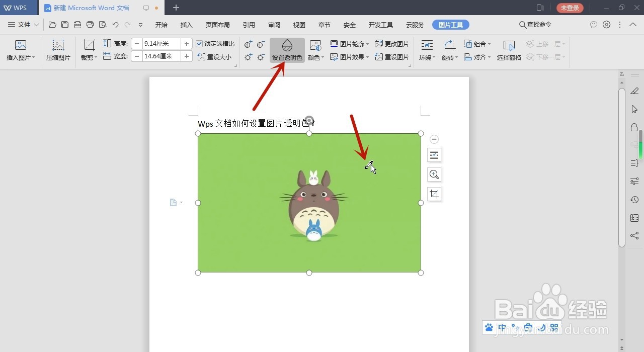Click the decrease brightness icon

[261, 57]
